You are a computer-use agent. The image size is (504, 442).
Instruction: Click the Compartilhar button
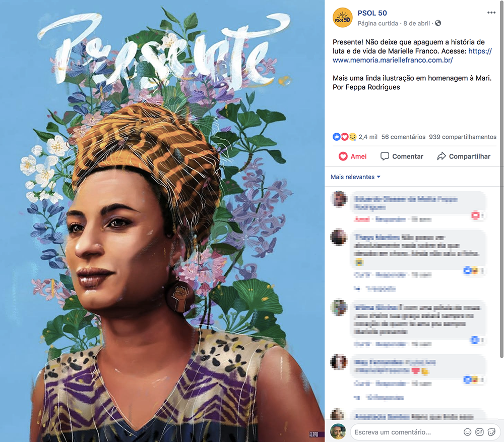pos(464,156)
